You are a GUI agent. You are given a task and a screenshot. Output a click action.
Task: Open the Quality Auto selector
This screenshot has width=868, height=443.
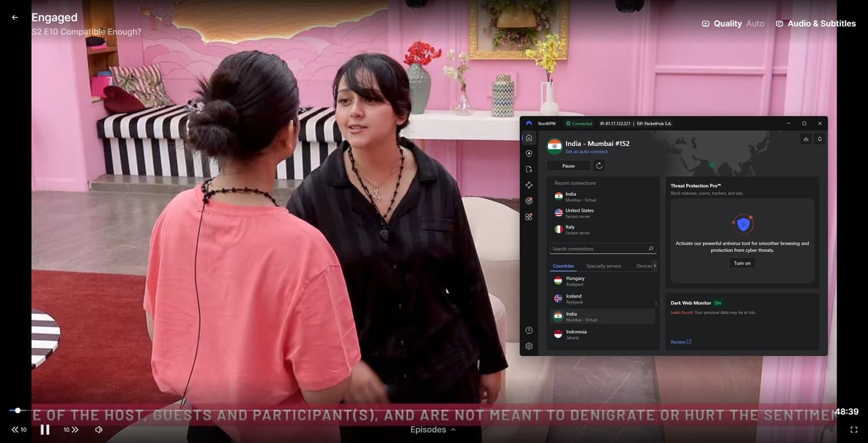(733, 24)
